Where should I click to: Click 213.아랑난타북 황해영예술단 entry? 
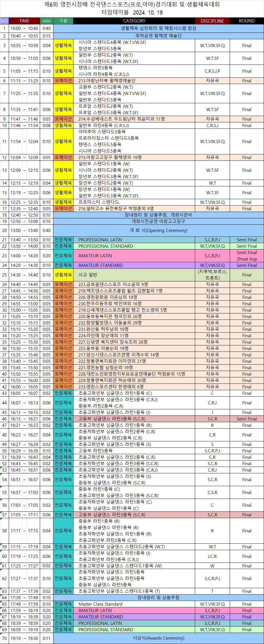pyautogui.click(x=134, y=81)
